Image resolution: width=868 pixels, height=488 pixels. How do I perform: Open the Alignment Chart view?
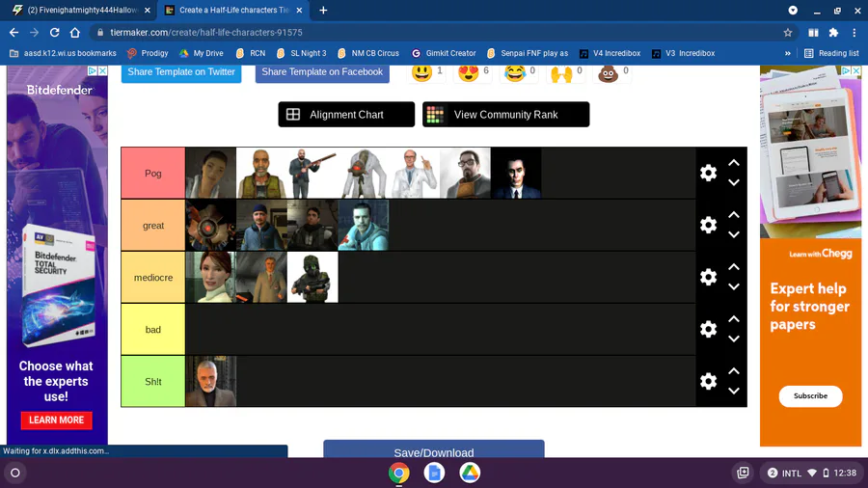[x=346, y=115]
